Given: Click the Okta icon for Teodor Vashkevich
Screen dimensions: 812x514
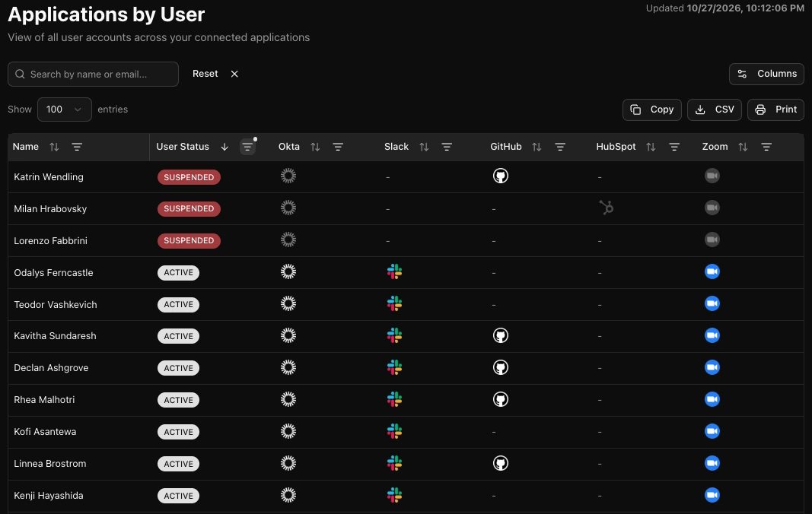Looking at the screenshot, I should (288, 304).
